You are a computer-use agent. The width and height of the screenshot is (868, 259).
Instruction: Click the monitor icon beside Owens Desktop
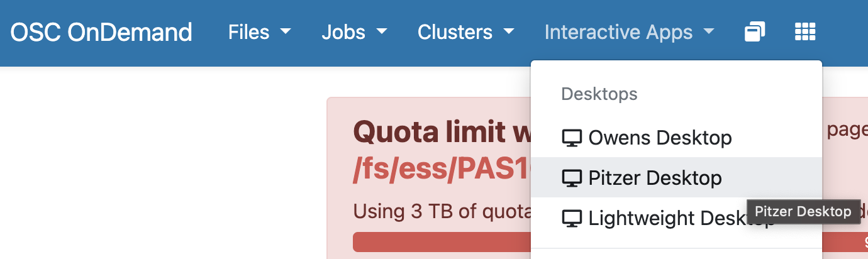572,138
